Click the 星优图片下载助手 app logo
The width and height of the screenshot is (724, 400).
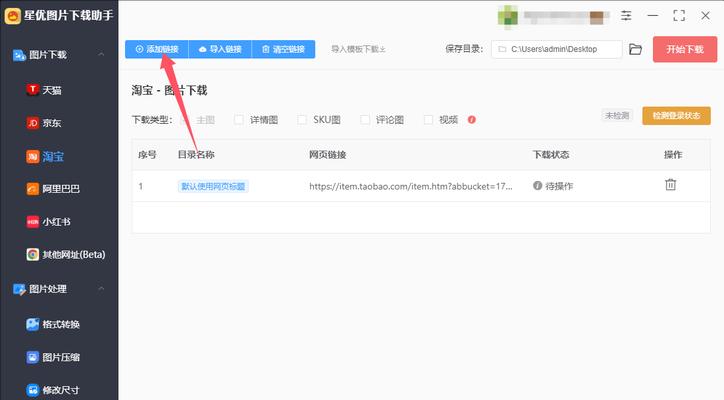12,16
